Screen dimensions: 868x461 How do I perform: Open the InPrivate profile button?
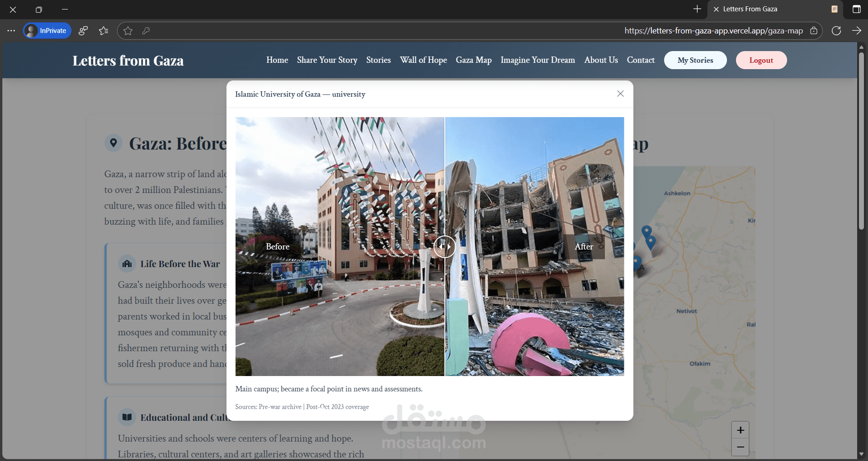point(47,31)
